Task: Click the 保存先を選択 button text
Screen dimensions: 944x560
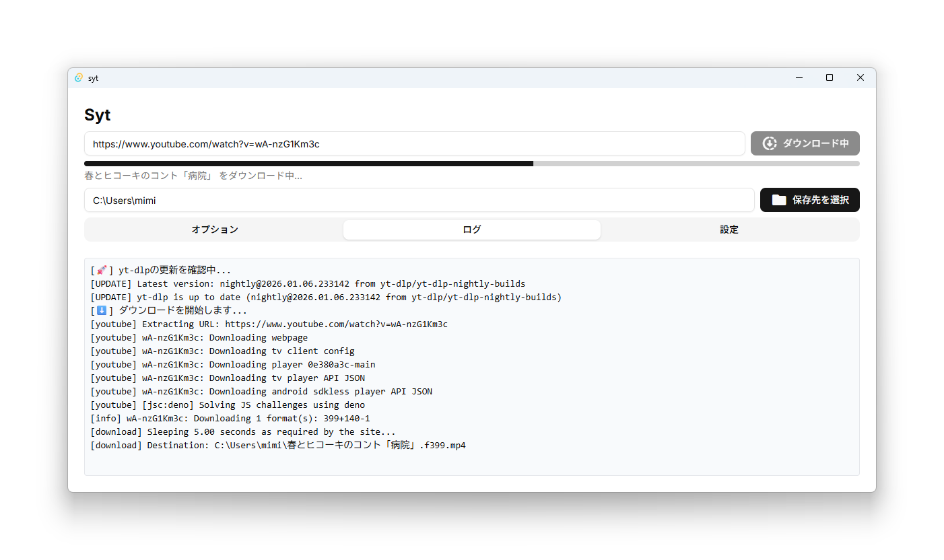Action: tap(820, 200)
